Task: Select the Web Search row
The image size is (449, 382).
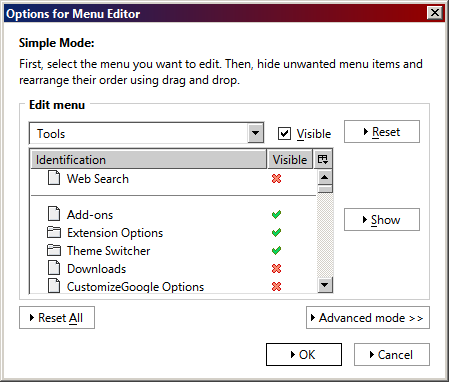Action: (173, 179)
